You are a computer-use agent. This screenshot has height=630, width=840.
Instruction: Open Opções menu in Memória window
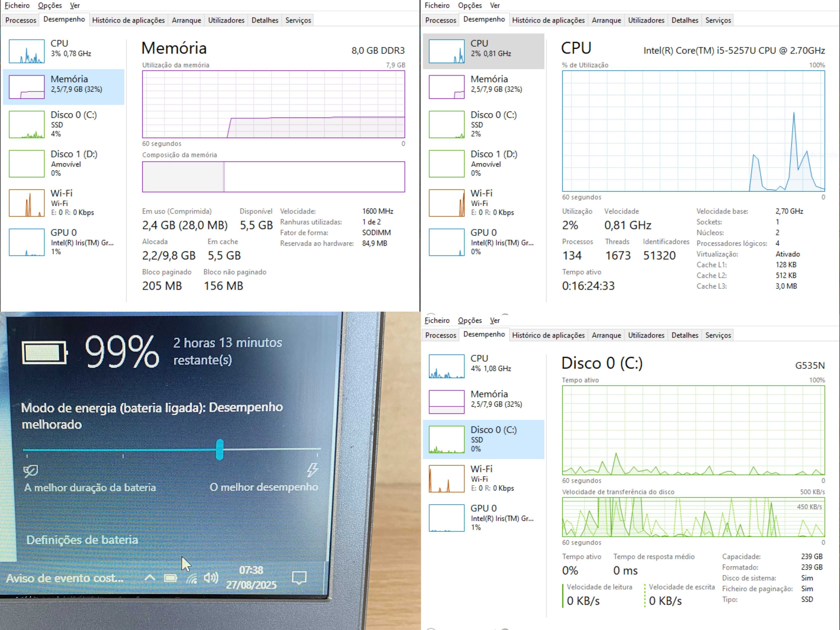(50, 5)
